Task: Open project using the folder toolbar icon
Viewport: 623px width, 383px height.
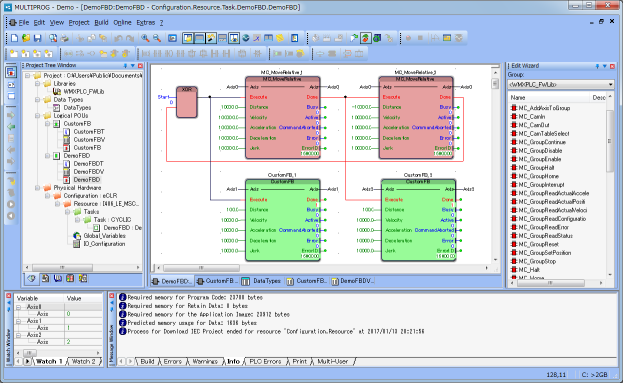Action: point(26,38)
